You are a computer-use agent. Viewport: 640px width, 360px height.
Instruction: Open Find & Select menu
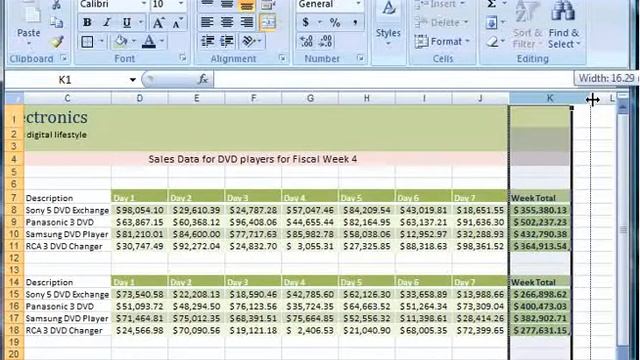tap(564, 24)
